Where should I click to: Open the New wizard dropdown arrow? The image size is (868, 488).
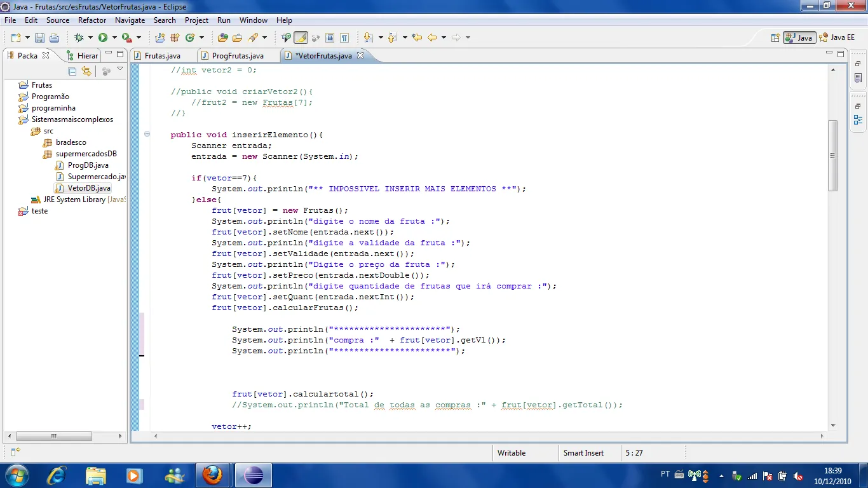27,37
